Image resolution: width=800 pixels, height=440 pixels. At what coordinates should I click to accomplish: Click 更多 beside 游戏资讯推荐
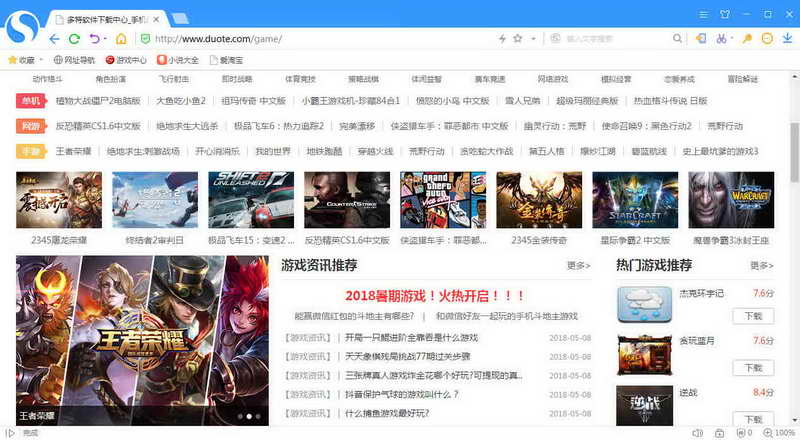pos(578,266)
